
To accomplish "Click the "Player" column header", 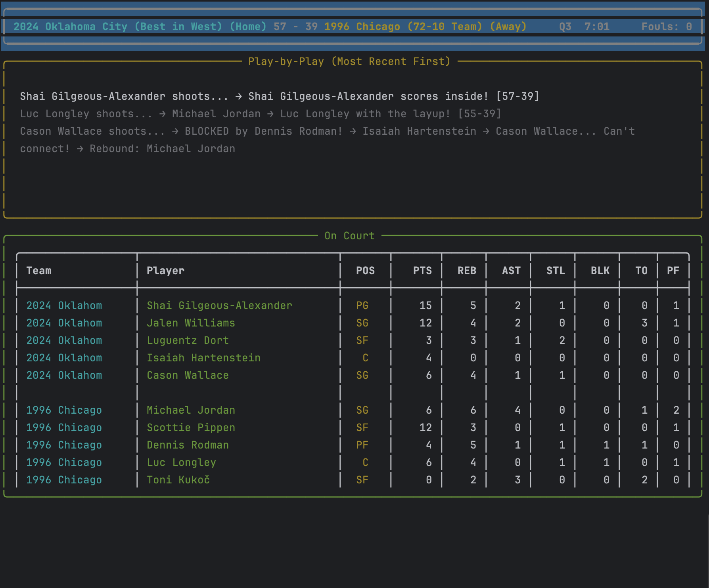I will (165, 271).
